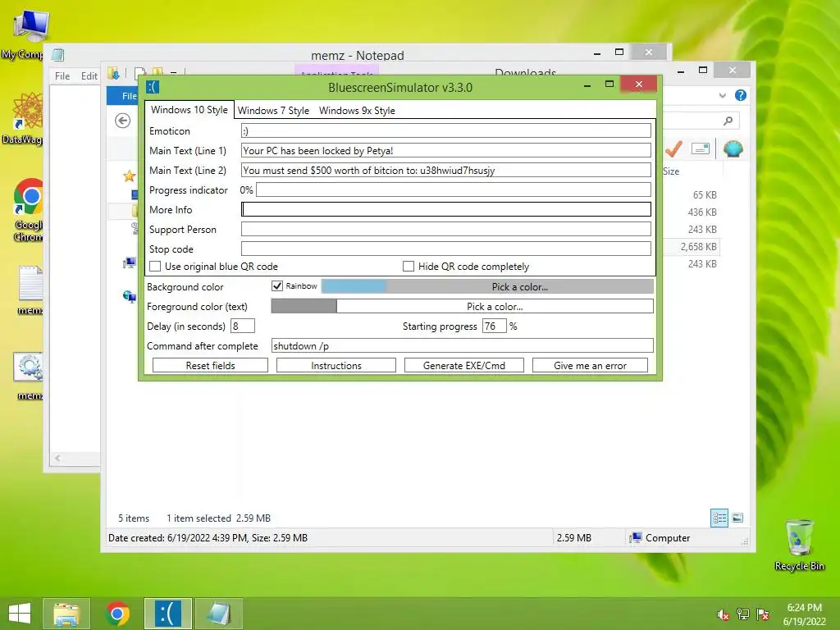Screen dimensions: 840x630
Task: Click Notepad icon in the taskbar
Action: 219,614
